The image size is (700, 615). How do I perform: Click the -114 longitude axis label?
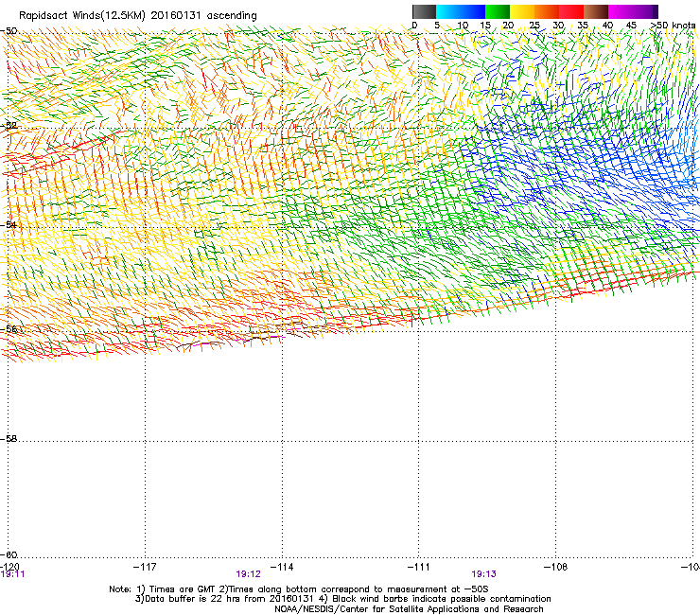click(x=282, y=567)
